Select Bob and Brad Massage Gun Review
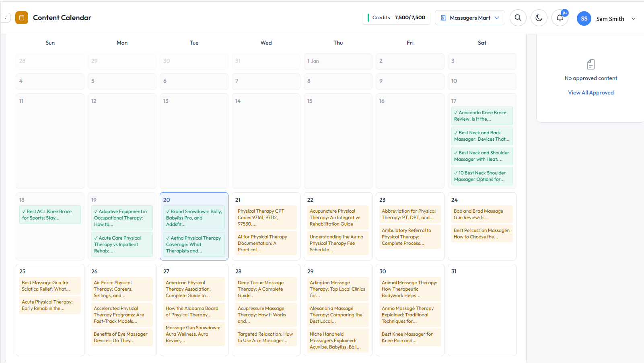This screenshot has height=363, width=644. (x=481, y=214)
